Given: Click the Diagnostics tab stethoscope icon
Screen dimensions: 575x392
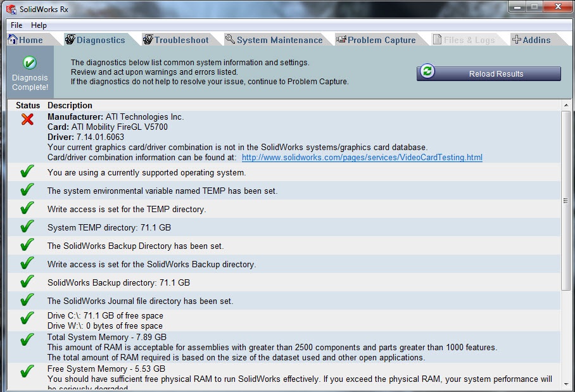Looking at the screenshot, I should click(x=70, y=39).
